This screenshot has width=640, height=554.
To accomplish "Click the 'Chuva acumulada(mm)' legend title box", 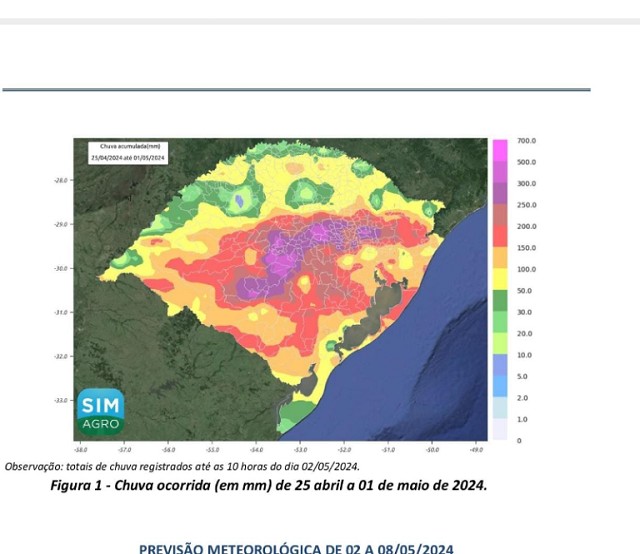I will [x=130, y=152].
